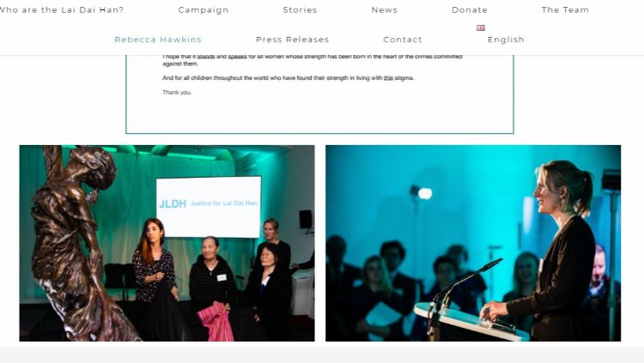Click the Donate link
Screen dimensions: 644x363
470,9
